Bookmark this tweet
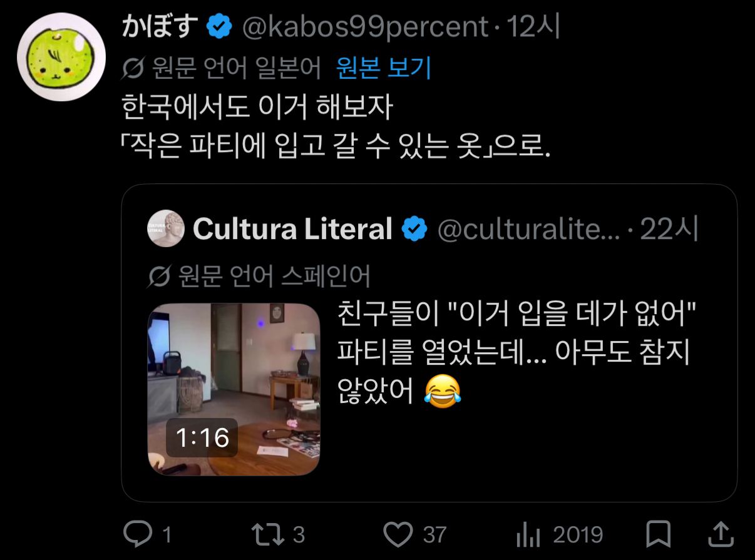The image size is (755, 560). 658,534
